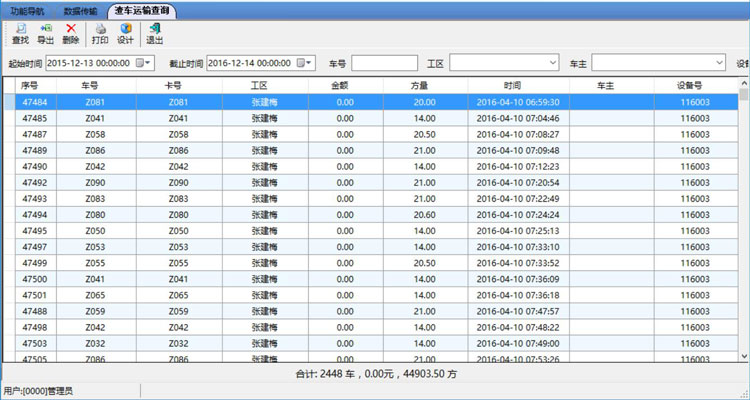Screen dimensions: 750x400
Task: Open calendar picker for 截止时间 field
Action: [x=310, y=63]
